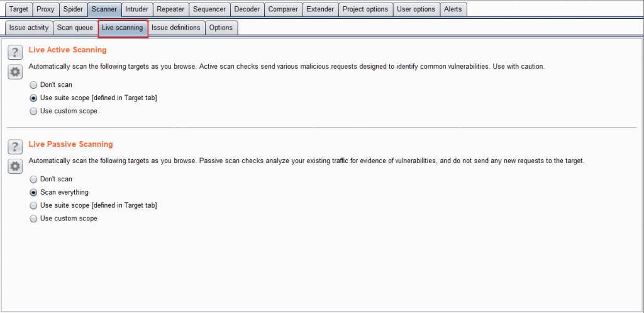
Task: Open the Project options tab
Action: click(x=365, y=9)
